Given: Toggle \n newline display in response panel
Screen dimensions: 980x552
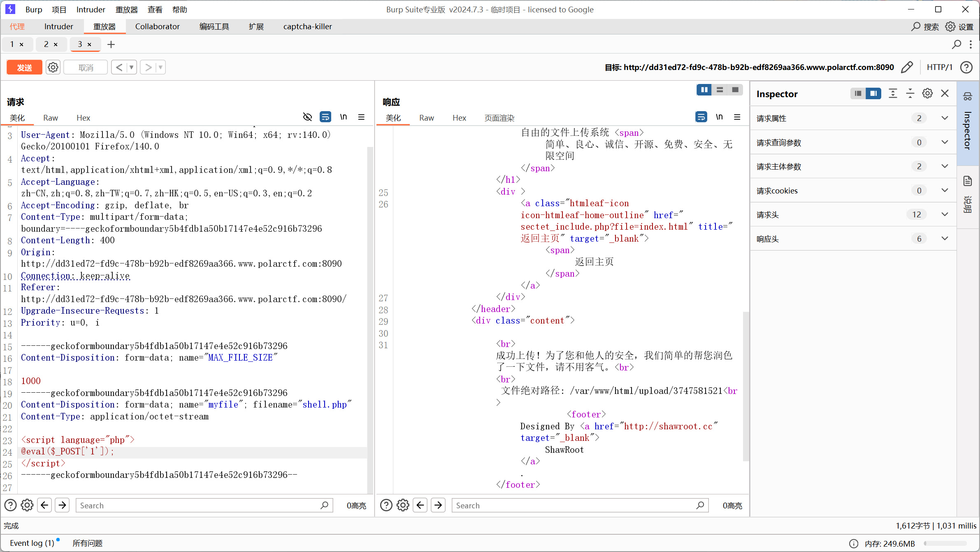Looking at the screenshot, I should pyautogui.click(x=719, y=117).
